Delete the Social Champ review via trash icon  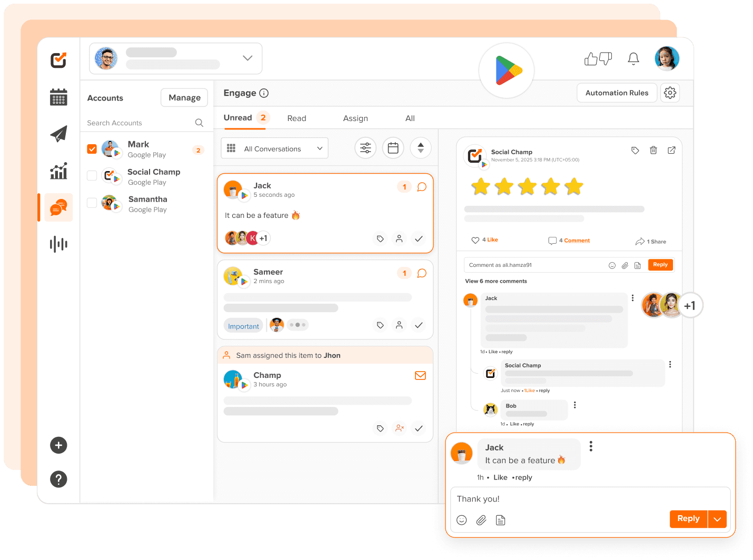pyautogui.click(x=653, y=151)
